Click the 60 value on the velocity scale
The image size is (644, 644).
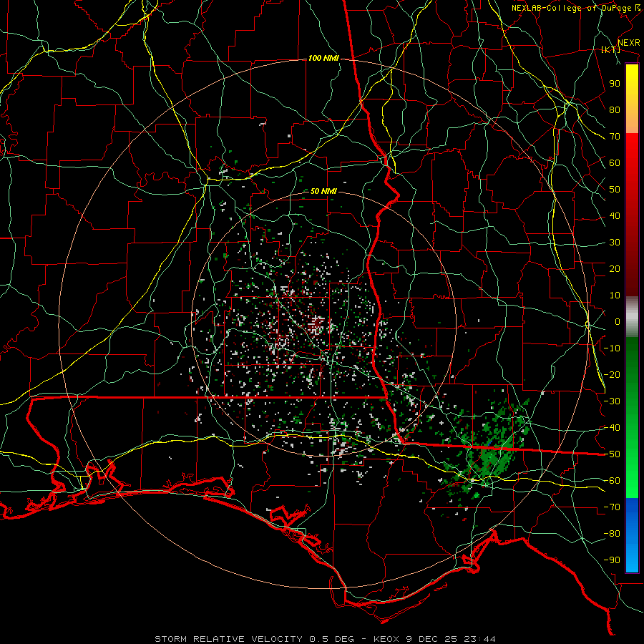[x=615, y=162]
